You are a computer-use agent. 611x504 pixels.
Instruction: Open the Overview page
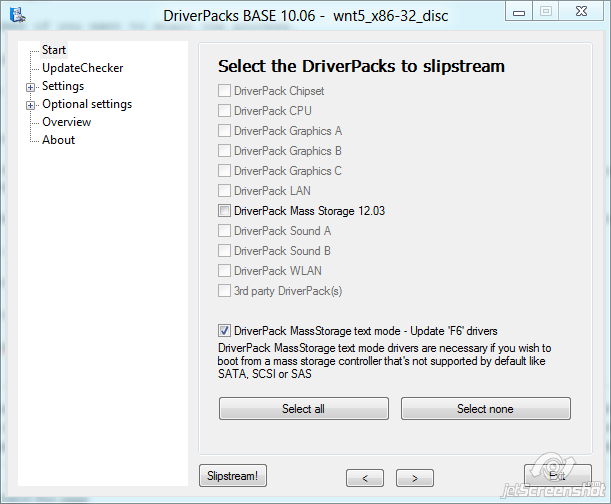(x=67, y=122)
